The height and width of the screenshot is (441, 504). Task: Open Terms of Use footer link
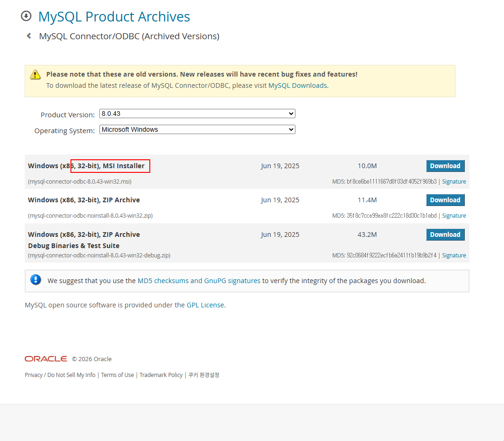(x=117, y=375)
